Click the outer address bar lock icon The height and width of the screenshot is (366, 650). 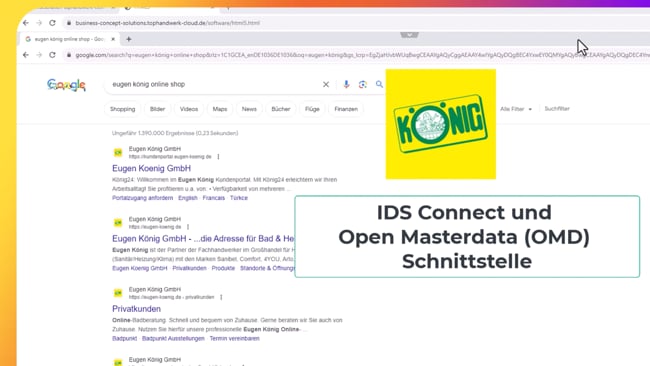click(x=69, y=23)
